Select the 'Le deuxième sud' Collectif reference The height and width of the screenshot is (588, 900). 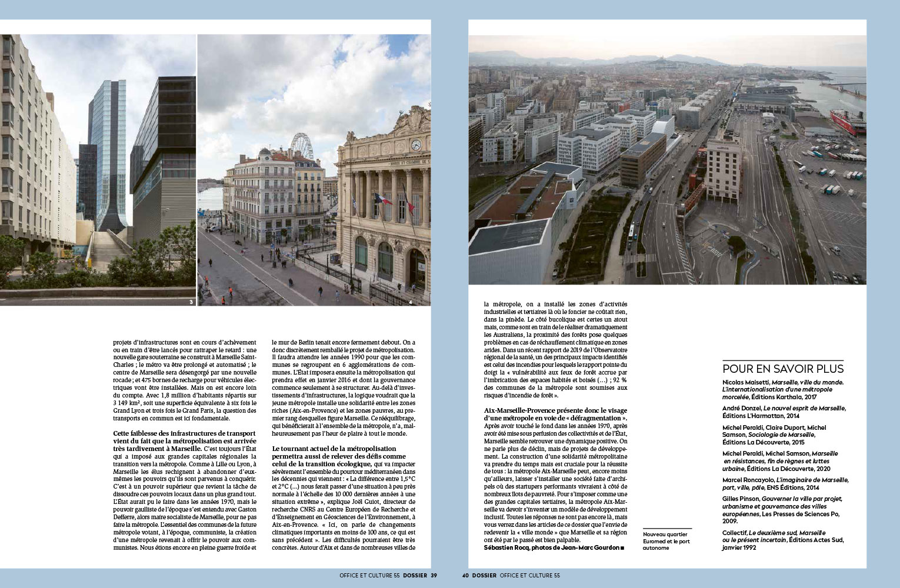point(782,540)
